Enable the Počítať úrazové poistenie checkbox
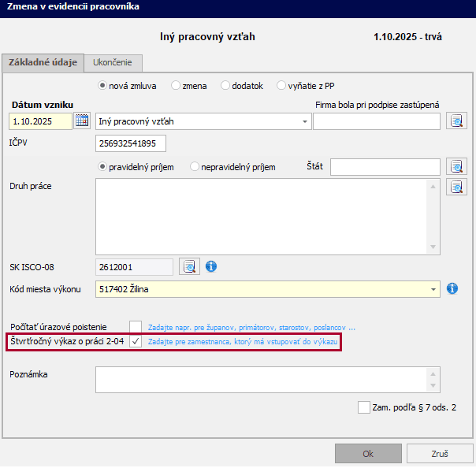The height and width of the screenshot is (468, 476). pyautogui.click(x=136, y=326)
